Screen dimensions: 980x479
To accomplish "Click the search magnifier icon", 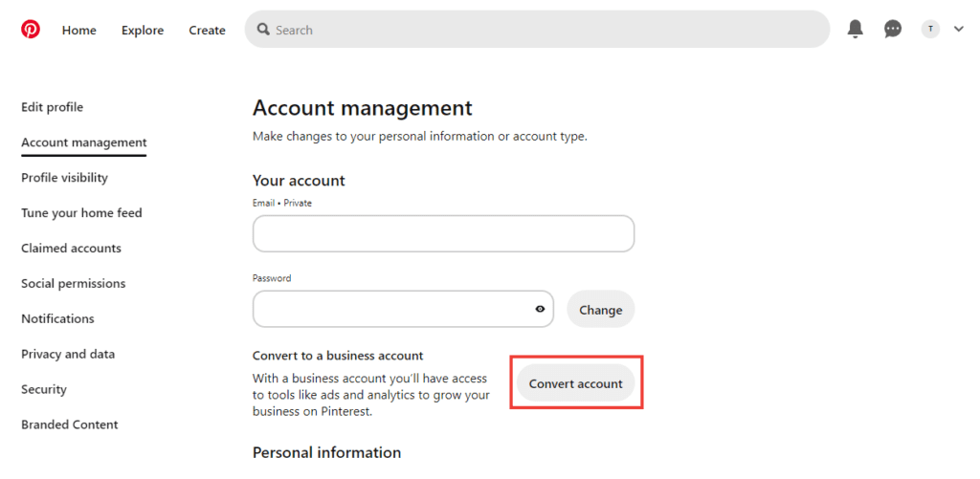I will (263, 30).
